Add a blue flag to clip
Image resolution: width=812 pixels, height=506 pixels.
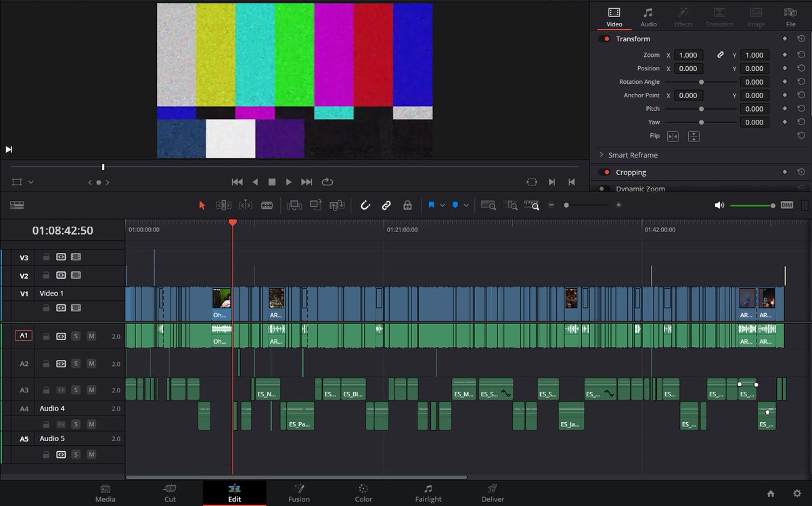point(431,205)
